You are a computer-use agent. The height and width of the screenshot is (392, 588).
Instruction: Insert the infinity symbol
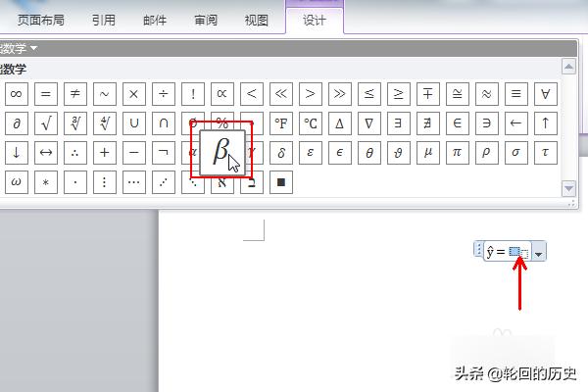[x=17, y=94]
